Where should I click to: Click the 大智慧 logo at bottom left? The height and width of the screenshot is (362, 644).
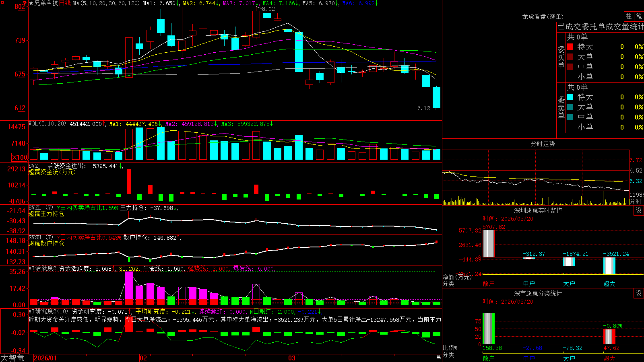tap(12, 358)
